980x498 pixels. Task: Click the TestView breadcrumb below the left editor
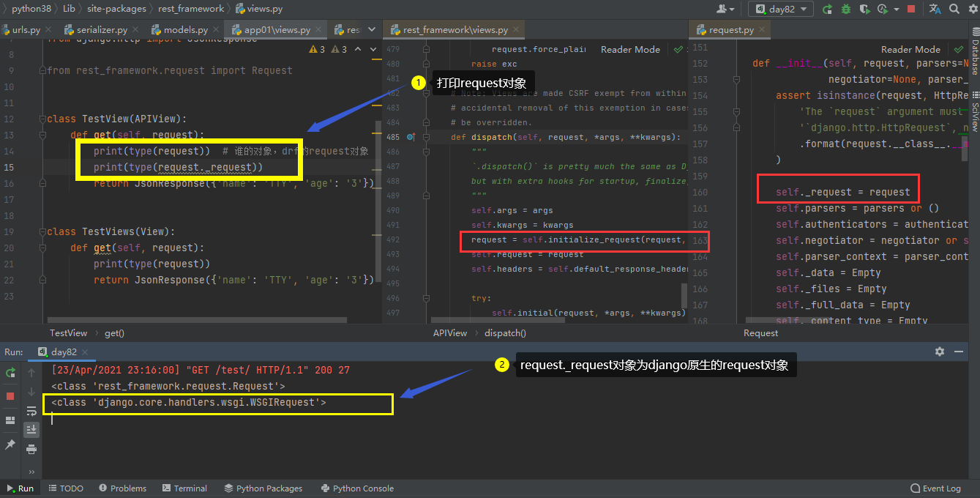coord(68,333)
